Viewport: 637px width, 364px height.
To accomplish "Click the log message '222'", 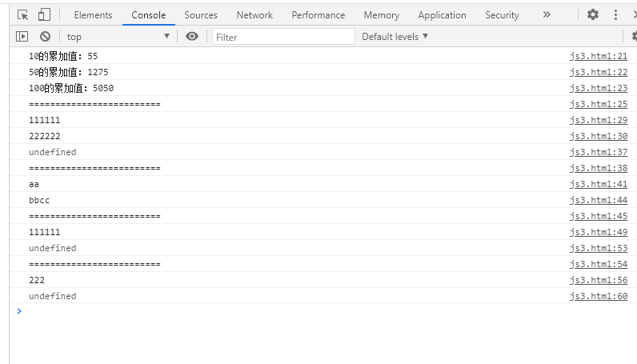I will pyautogui.click(x=37, y=280).
